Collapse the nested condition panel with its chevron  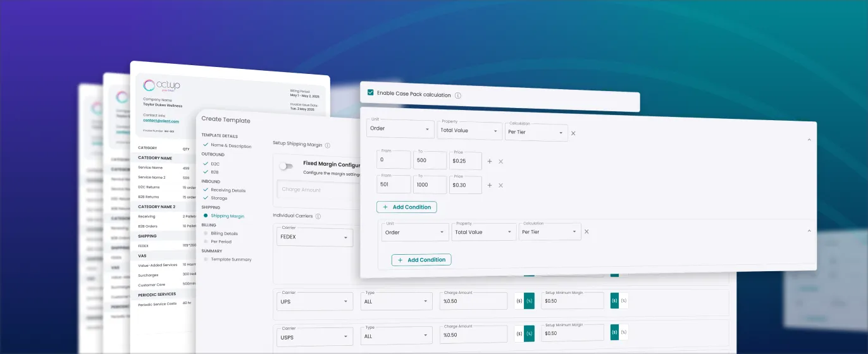[809, 231]
